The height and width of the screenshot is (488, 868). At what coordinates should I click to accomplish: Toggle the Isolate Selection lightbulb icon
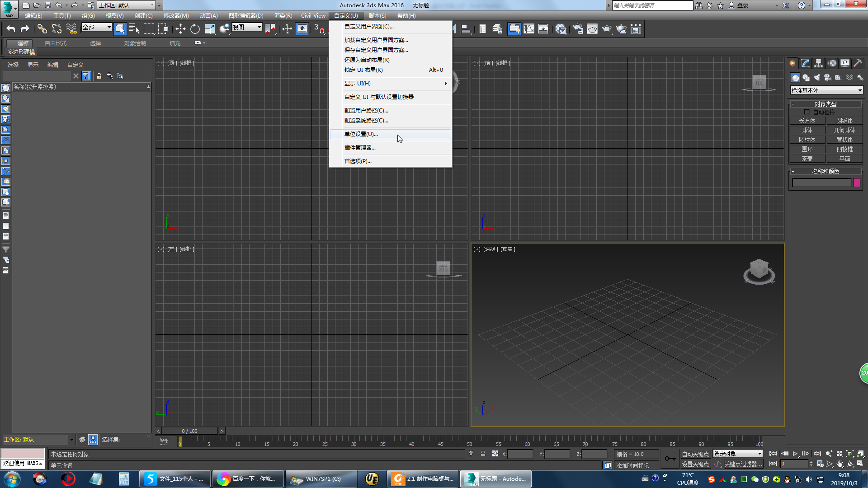[471, 454]
